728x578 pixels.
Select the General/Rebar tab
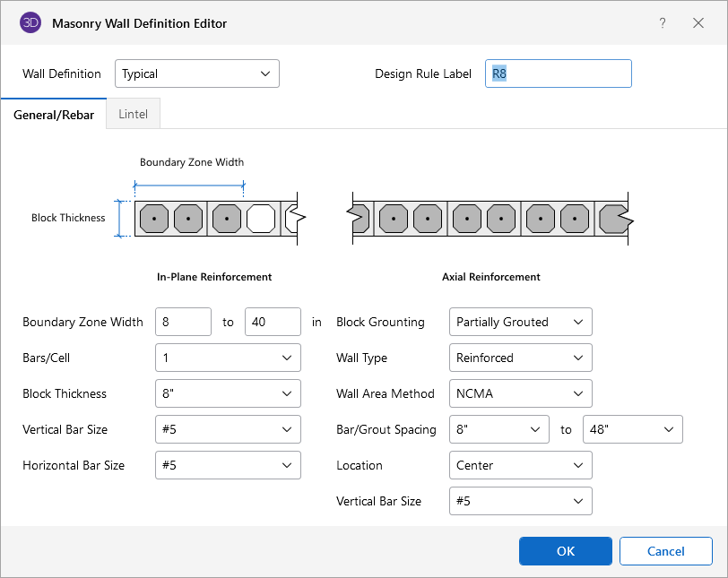[54, 115]
